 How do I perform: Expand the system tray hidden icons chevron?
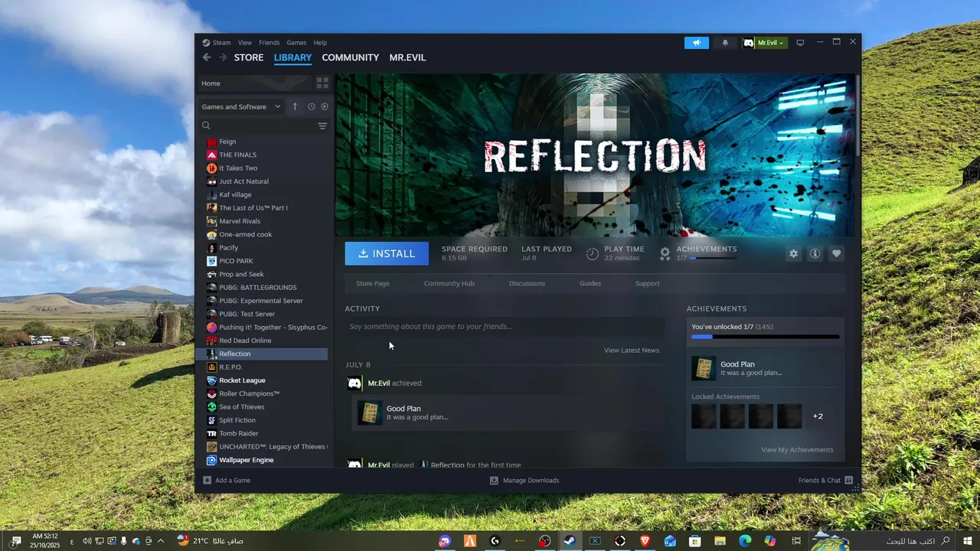pyautogui.click(x=160, y=541)
